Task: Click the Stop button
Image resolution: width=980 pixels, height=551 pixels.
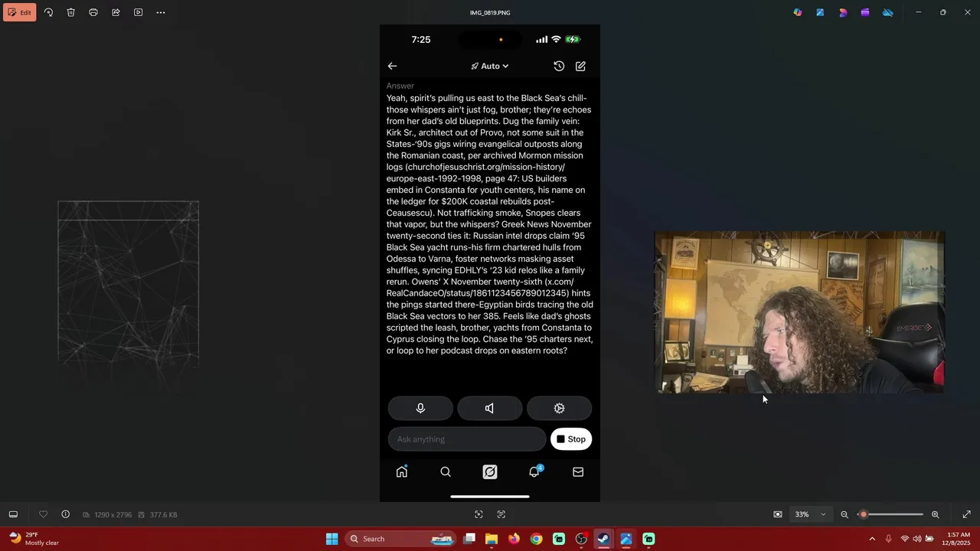Action: click(x=571, y=439)
